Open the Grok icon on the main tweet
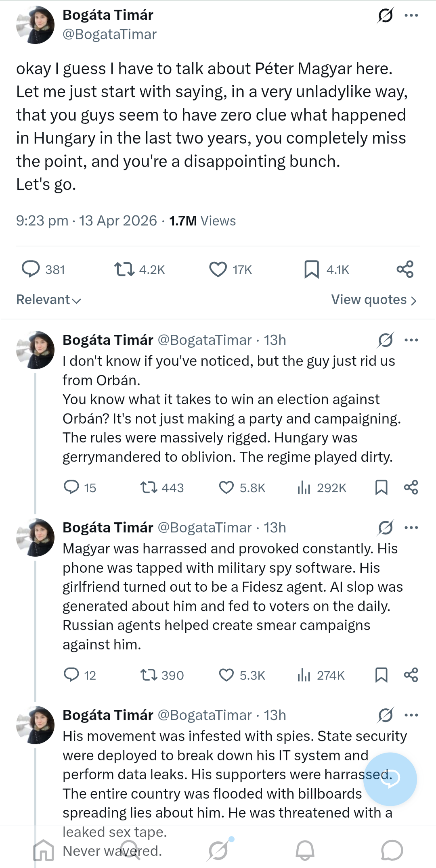 385,16
